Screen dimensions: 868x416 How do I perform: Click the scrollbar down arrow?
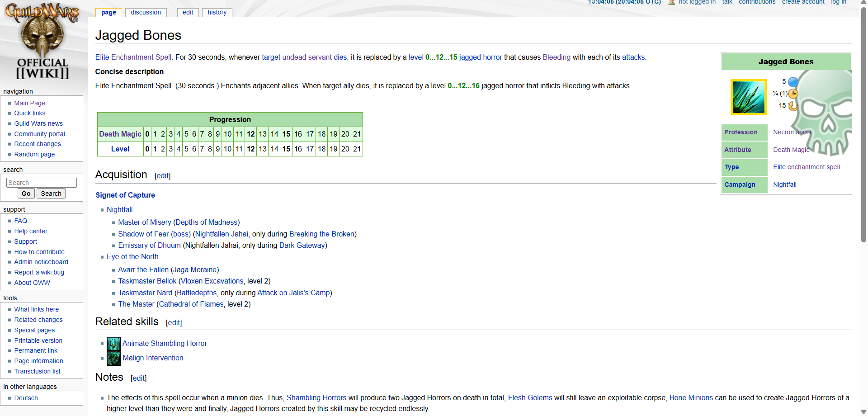click(x=864, y=412)
